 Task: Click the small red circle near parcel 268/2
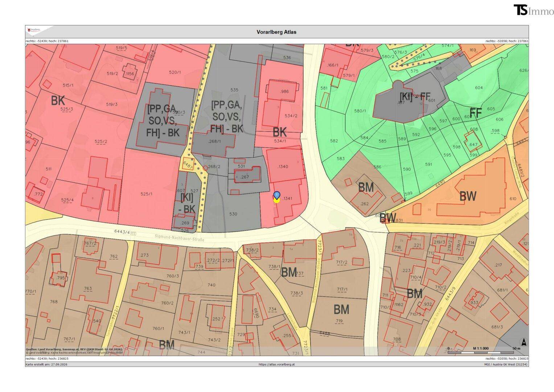click(205, 168)
